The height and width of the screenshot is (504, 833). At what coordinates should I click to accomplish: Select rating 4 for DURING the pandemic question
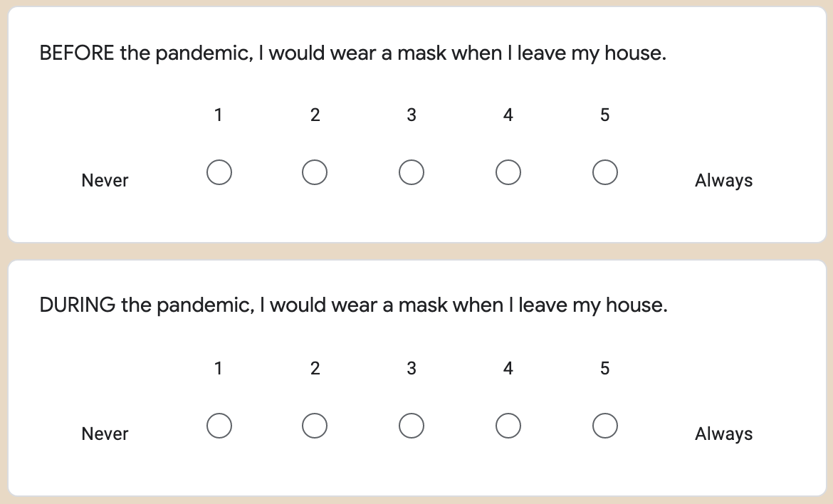coord(508,426)
